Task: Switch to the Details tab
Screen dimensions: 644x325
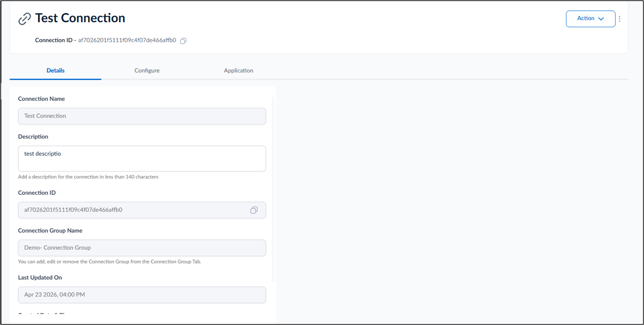Action: tap(56, 71)
